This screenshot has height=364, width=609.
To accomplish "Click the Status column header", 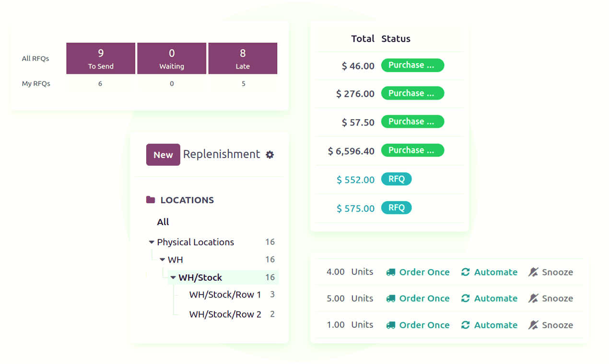I will (x=396, y=39).
